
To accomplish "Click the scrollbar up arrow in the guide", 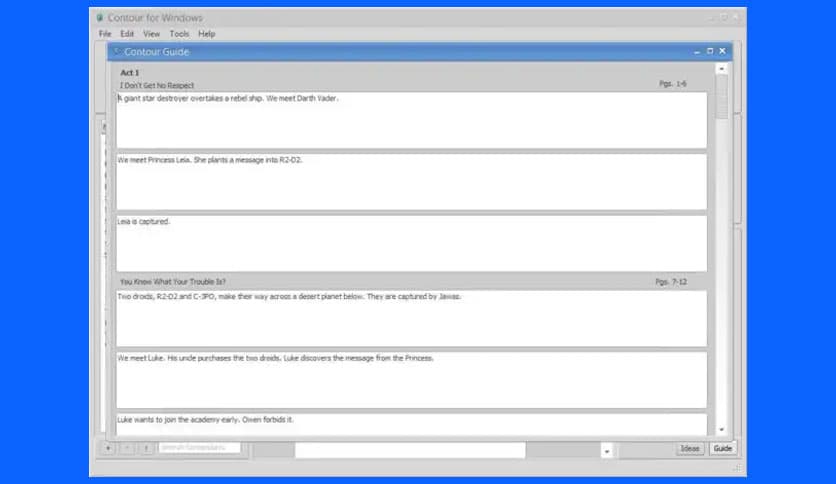I will pos(721,69).
